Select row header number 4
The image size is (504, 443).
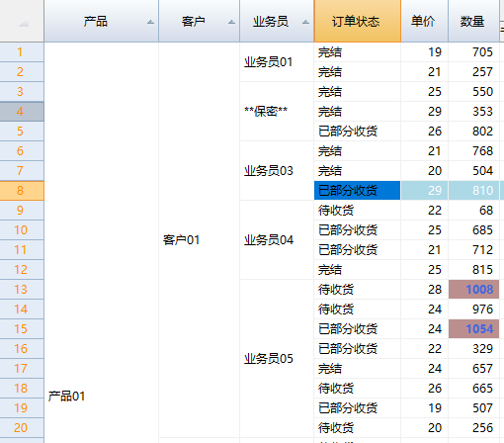(x=22, y=112)
